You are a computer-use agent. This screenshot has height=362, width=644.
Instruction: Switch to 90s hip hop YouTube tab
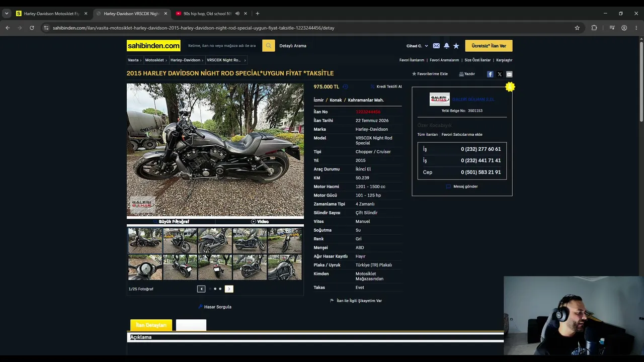[207, 14]
